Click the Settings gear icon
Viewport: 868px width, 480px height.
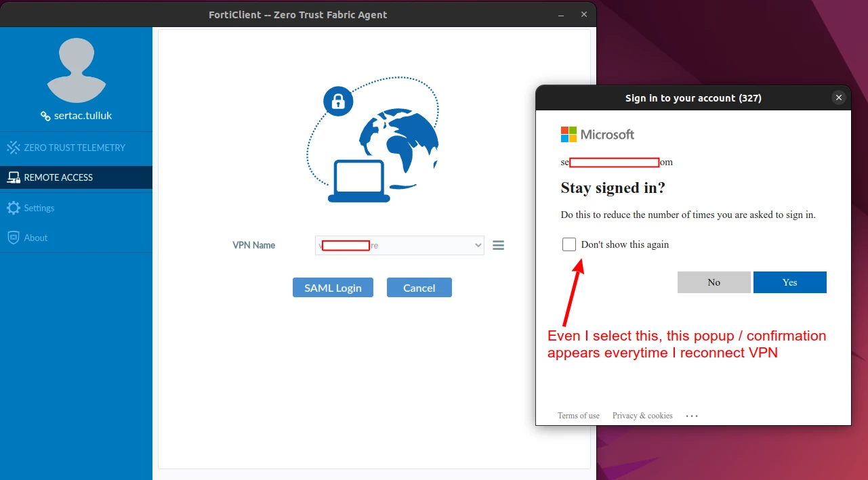pos(13,208)
